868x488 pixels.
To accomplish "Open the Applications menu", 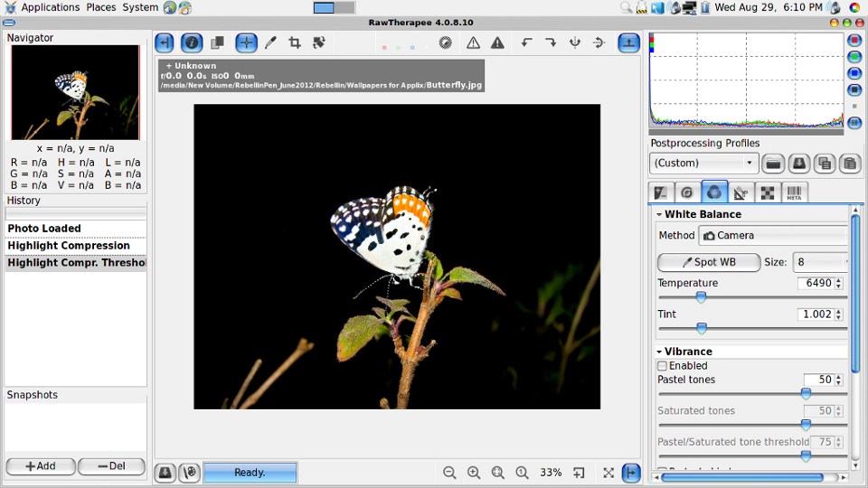I will pos(50,7).
